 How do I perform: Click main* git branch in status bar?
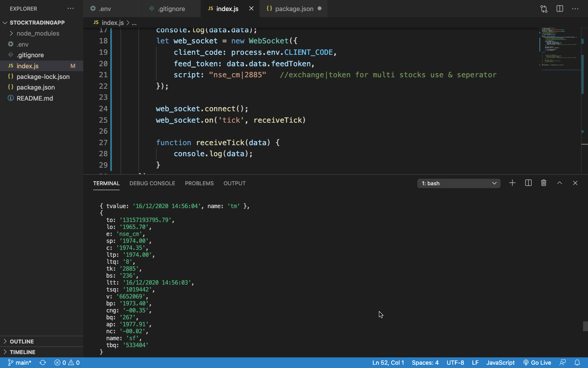(20, 363)
